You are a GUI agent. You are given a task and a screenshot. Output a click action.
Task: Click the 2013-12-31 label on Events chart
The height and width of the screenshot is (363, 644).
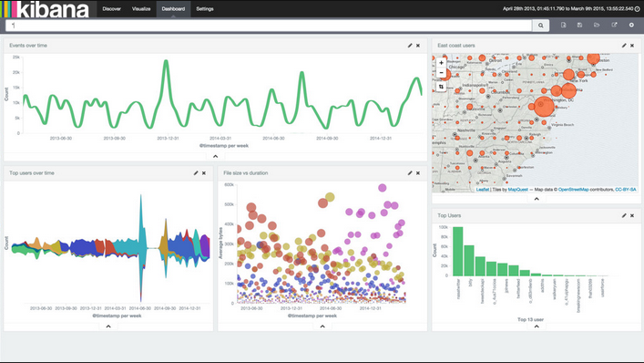coord(168,138)
